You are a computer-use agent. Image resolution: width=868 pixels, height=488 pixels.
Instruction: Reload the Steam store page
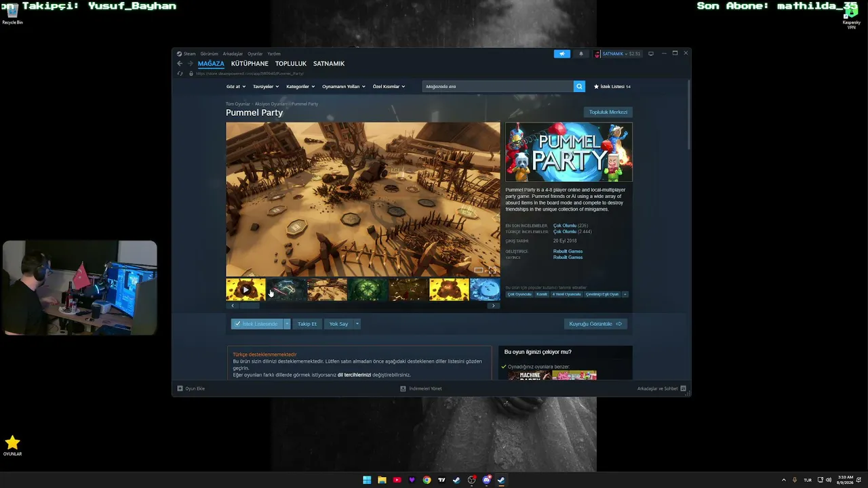click(180, 73)
